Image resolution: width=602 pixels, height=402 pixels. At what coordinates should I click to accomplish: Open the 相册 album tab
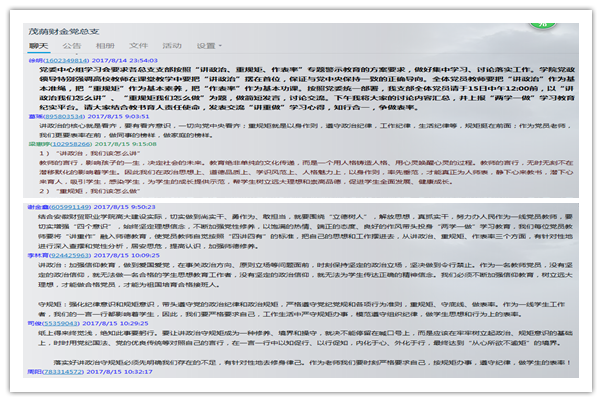[105, 46]
